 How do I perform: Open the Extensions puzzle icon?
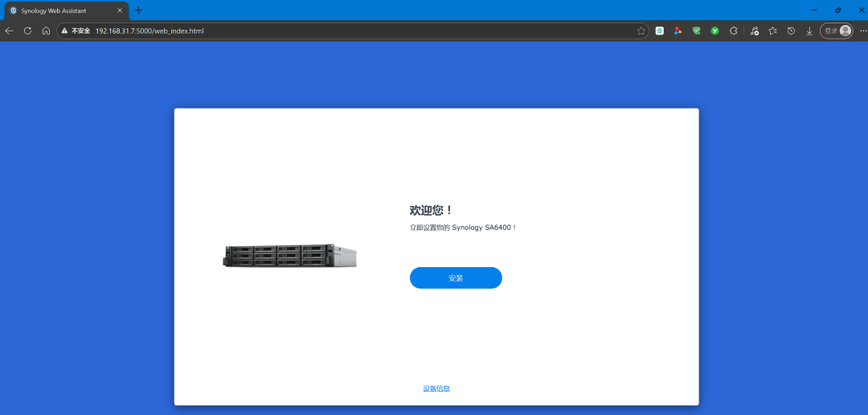734,31
